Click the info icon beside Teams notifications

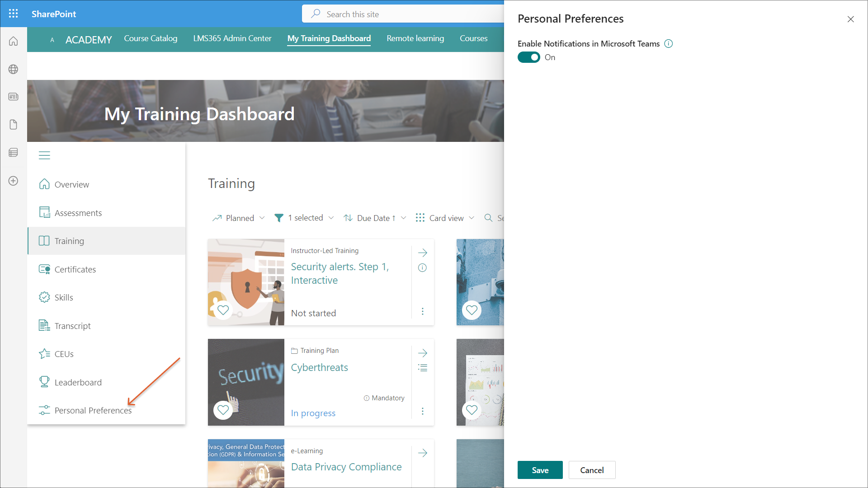coord(668,44)
